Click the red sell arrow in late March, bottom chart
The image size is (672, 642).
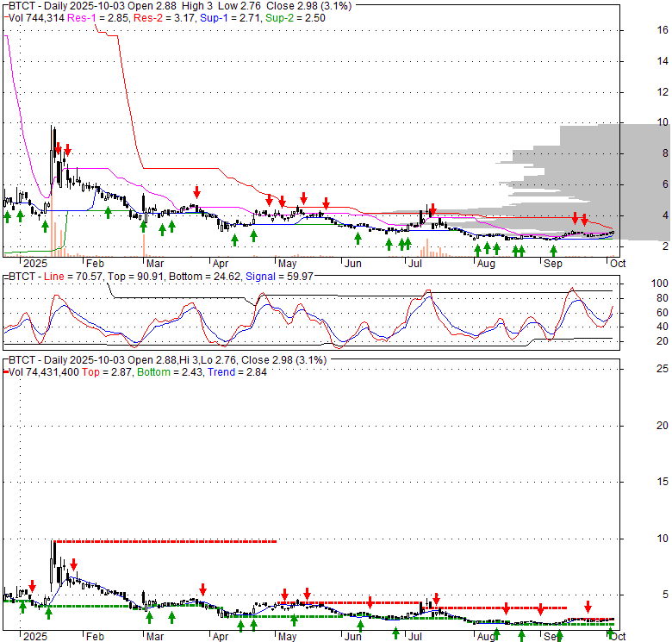pyautogui.click(x=203, y=589)
